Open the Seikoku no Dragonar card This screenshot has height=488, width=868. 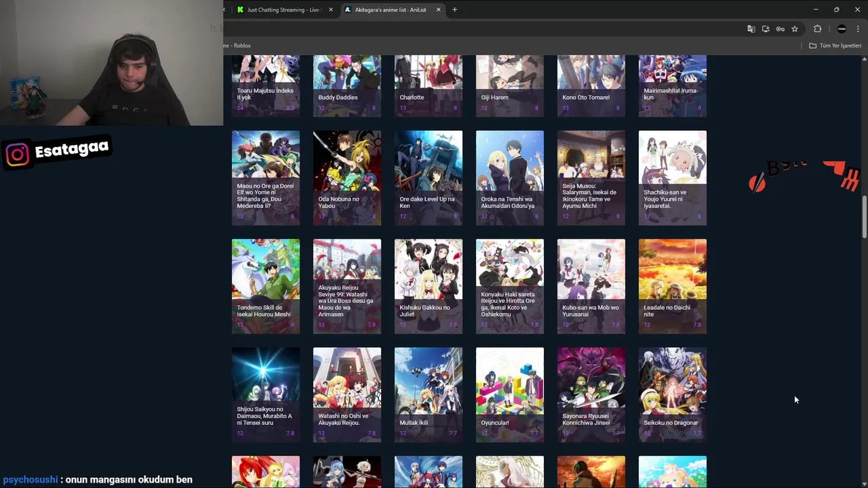coord(673,394)
